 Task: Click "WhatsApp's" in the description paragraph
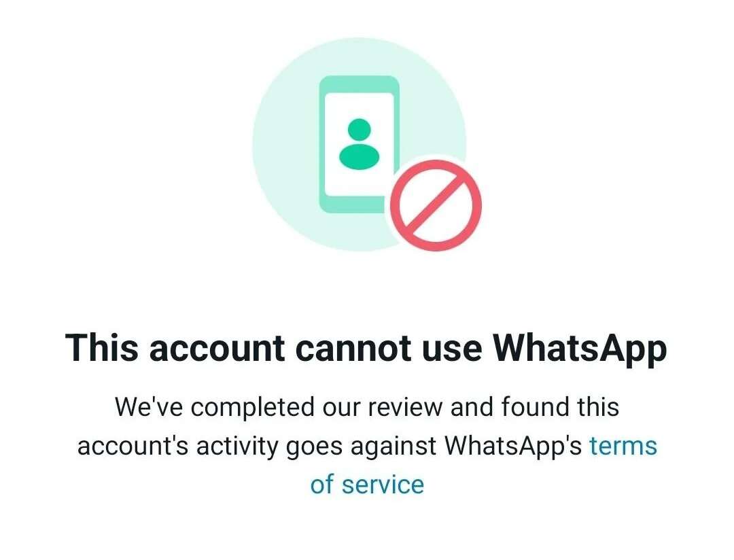(513, 446)
